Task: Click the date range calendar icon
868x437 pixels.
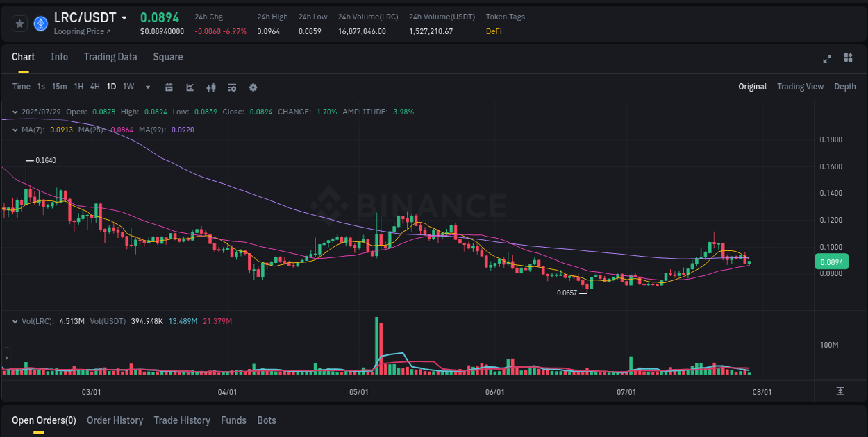Action: [169, 87]
